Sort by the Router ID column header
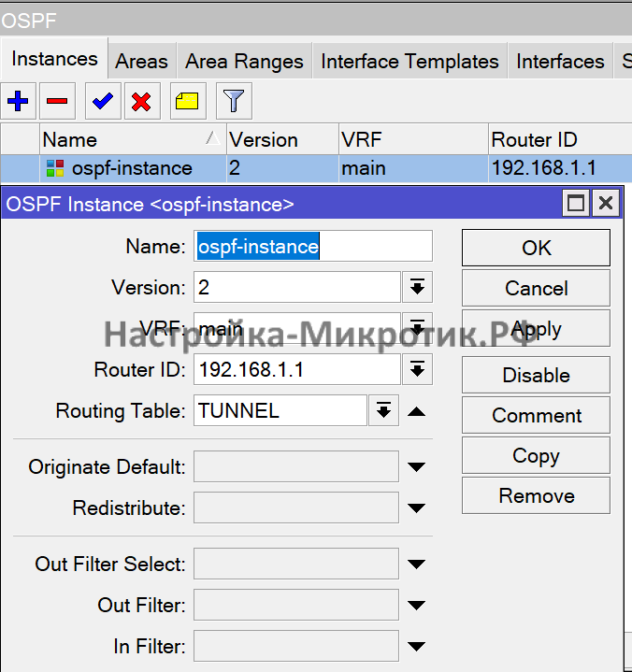This screenshot has height=672, width=632. [552, 139]
